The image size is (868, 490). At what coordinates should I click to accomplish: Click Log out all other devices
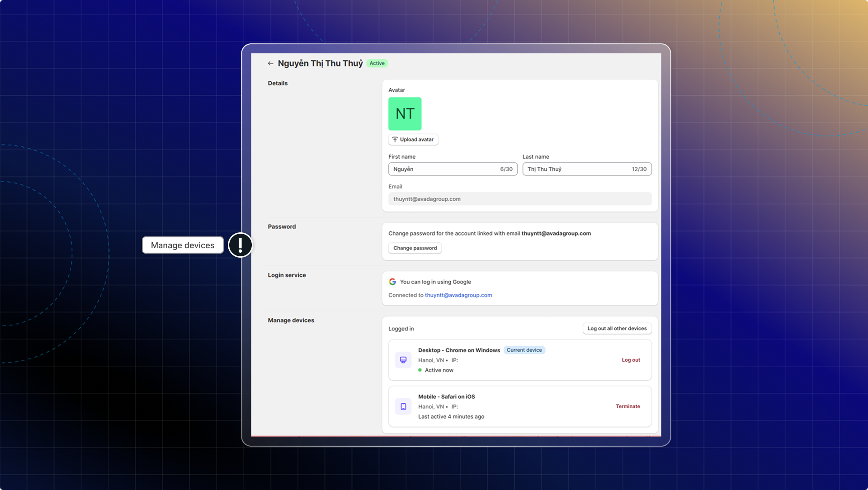[x=617, y=329]
